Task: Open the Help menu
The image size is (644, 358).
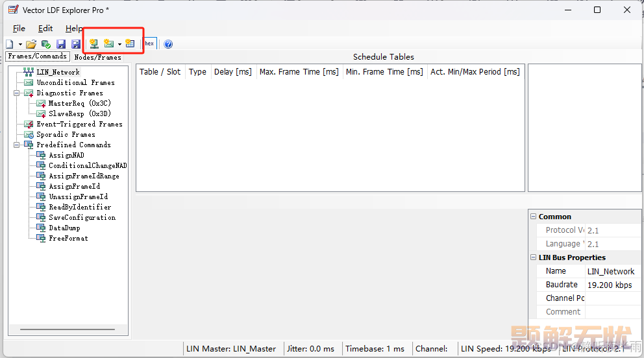Action: pos(74,29)
